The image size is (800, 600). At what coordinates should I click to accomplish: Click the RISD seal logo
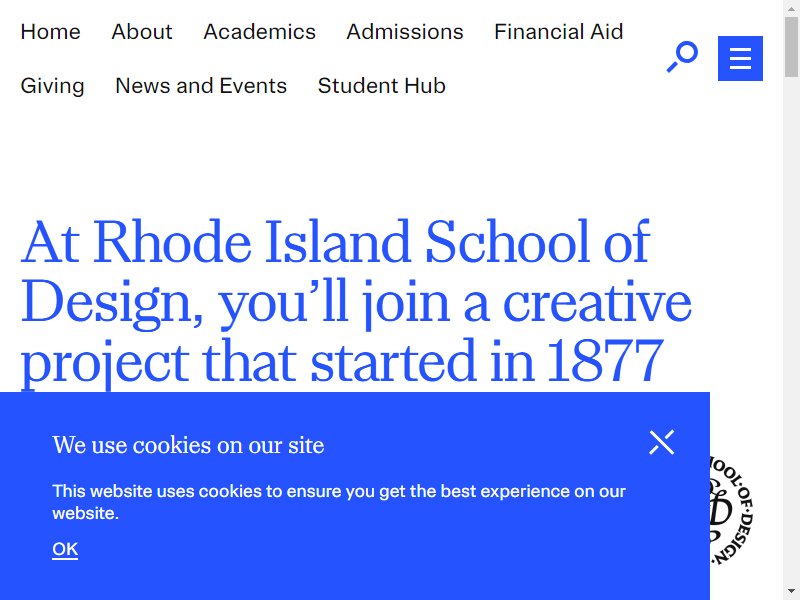(x=731, y=510)
